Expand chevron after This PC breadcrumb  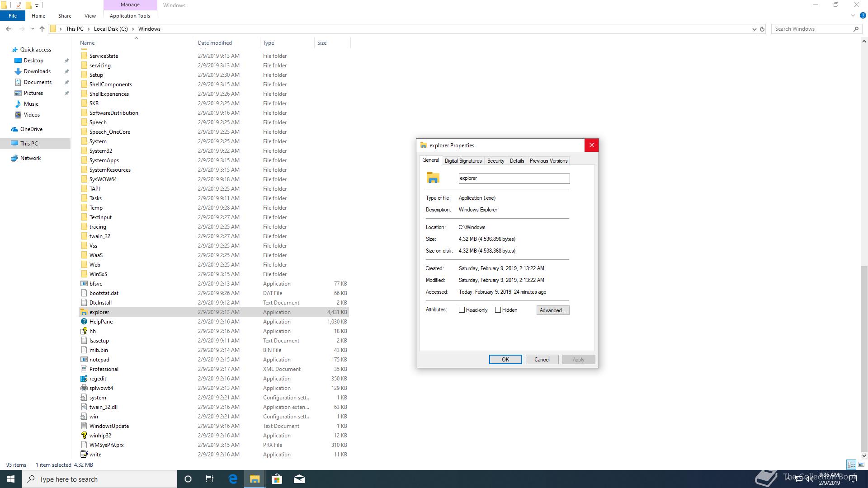(89, 29)
